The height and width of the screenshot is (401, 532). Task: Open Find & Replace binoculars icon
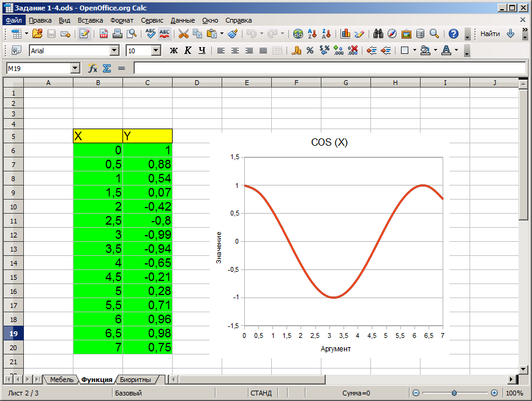coord(378,34)
